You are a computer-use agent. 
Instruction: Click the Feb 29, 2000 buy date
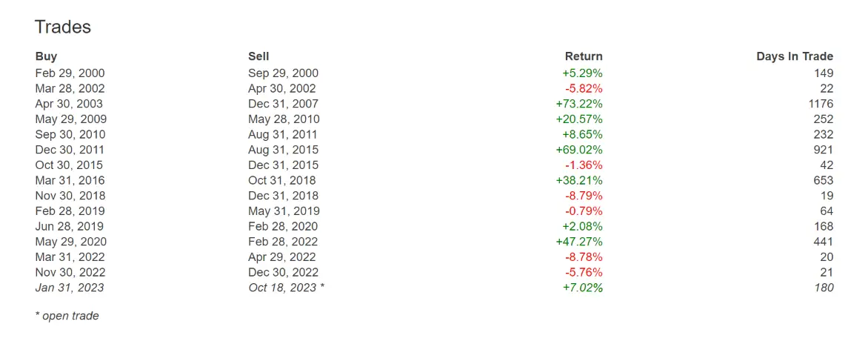70,73
